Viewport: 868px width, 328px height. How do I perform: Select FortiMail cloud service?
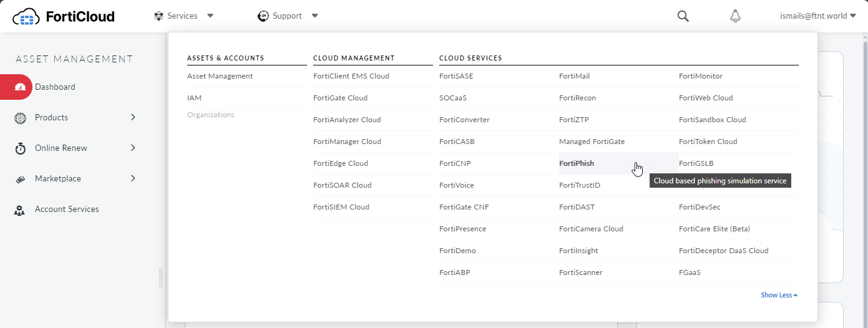tap(574, 76)
